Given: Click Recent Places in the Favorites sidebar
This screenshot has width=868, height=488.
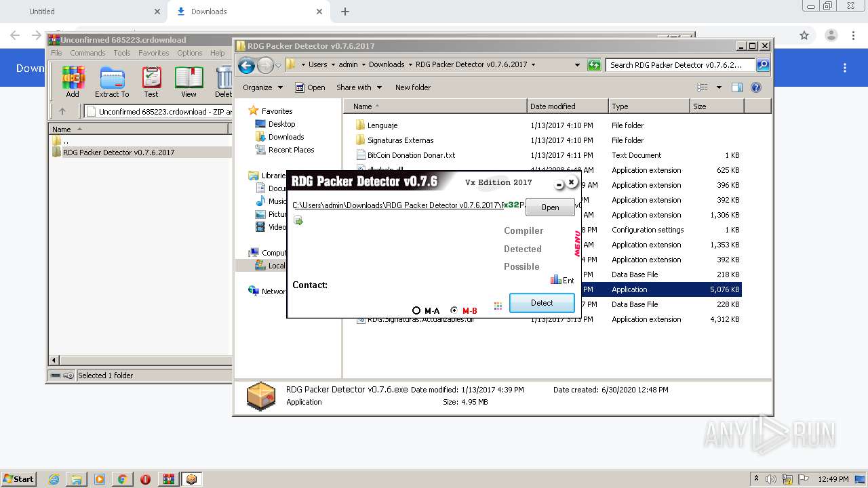Looking at the screenshot, I should point(291,150).
